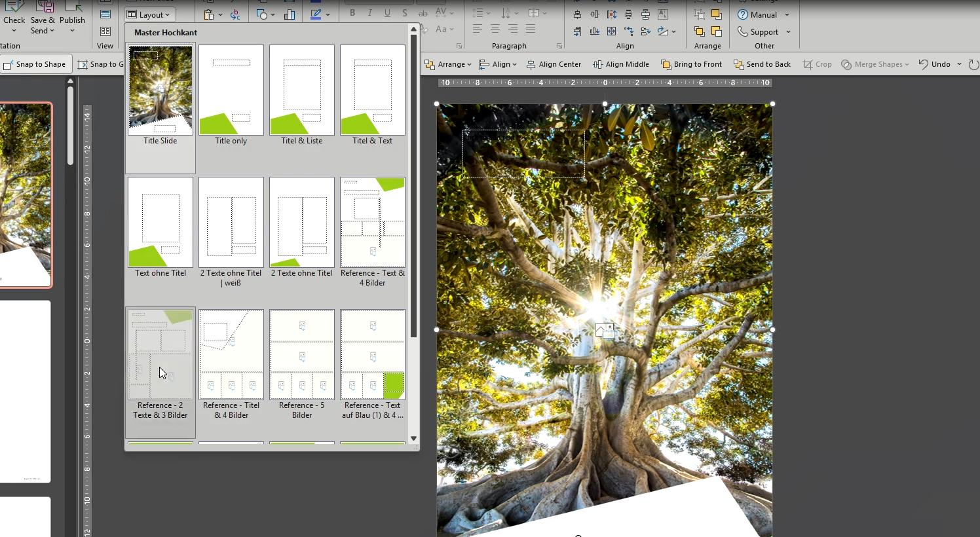The width and height of the screenshot is (980, 537).
Task: Click Align Middle in the toolbar
Action: (x=621, y=64)
